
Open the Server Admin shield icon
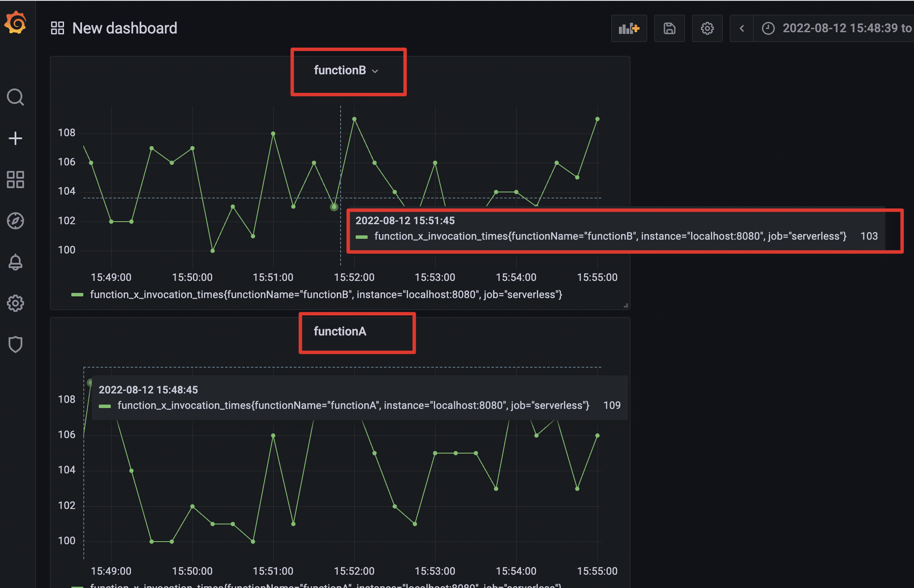(15, 344)
